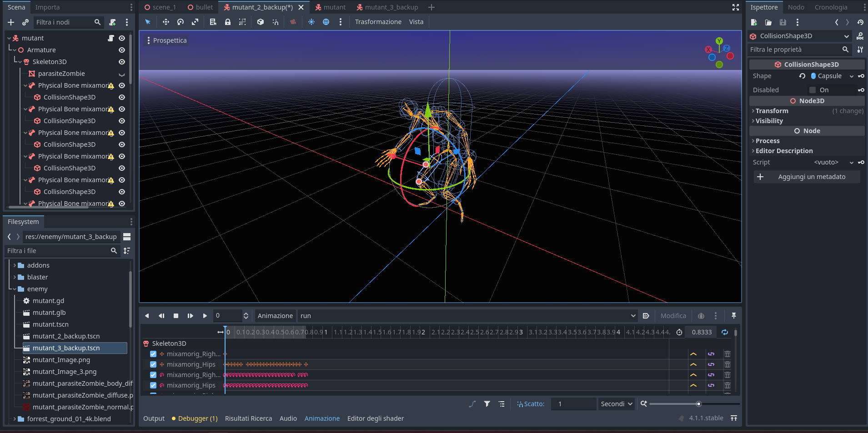Toggle the Disabled property On checkbox
The image size is (868, 433).
[812, 90]
